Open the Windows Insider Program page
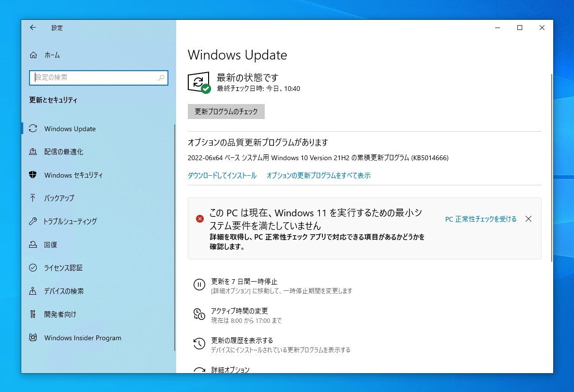This screenshot has width=574, height=392. [x=98, y=337]
